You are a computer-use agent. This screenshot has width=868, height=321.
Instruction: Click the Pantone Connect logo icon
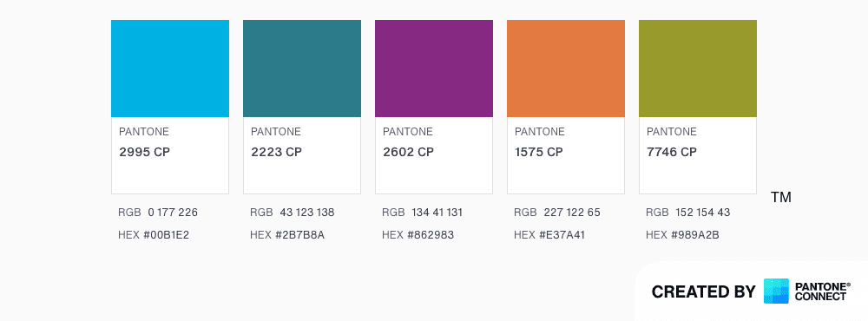pyautogui.click(x=776, y=292)
